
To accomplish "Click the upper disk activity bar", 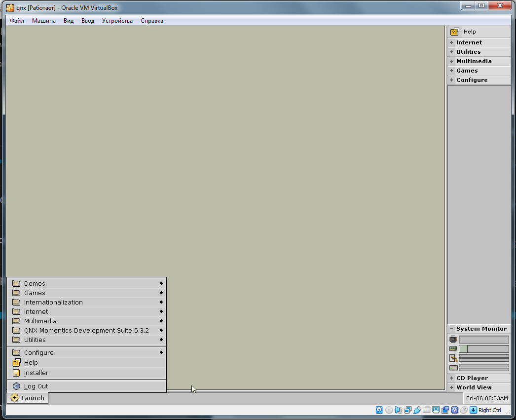I will coord(484,365).
